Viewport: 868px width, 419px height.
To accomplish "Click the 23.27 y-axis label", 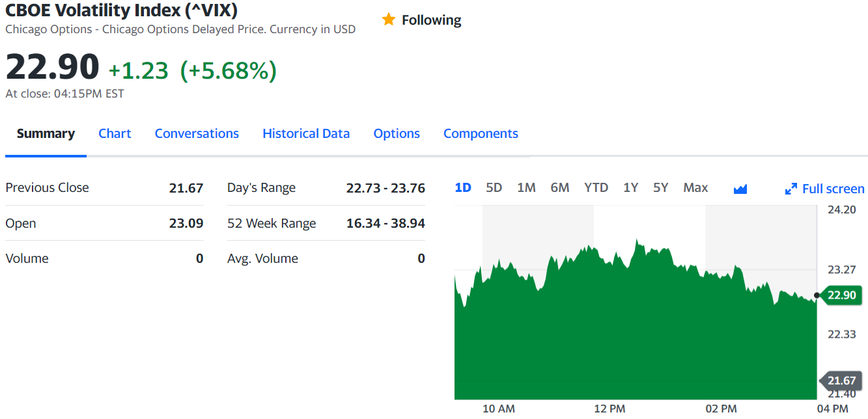I will 842,269.
